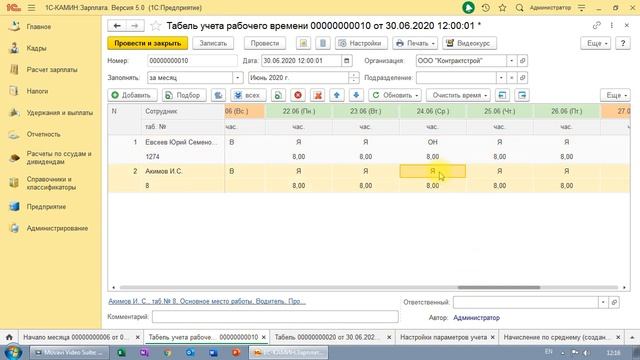Move the row down with the blue down arrow
Screen dimensions: 640x360
[x=356, y=95]
